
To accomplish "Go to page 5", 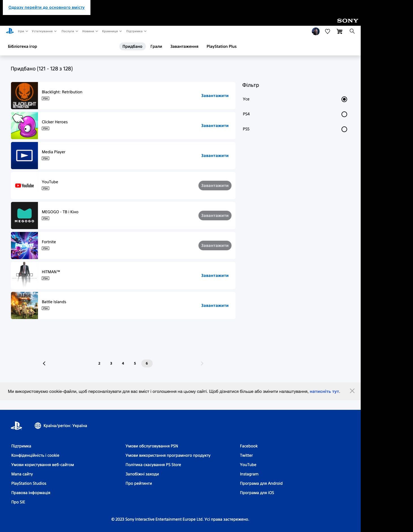I will 135,363.
